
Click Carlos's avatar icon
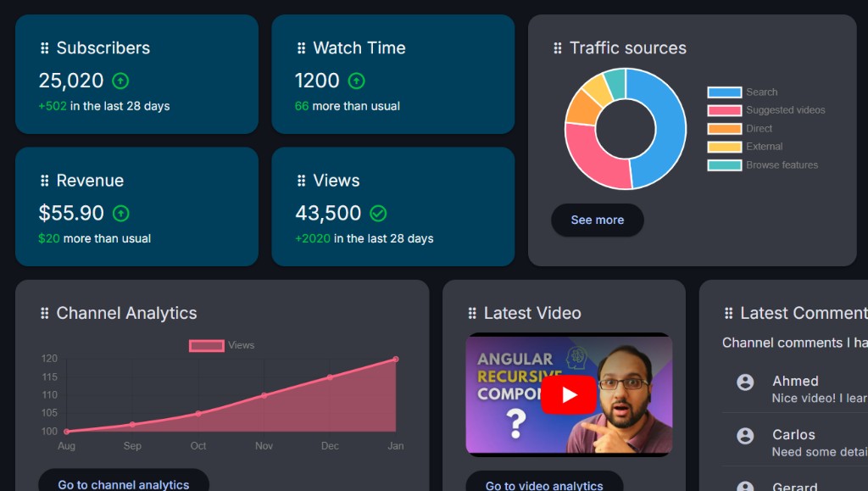(x=745, y=436)
